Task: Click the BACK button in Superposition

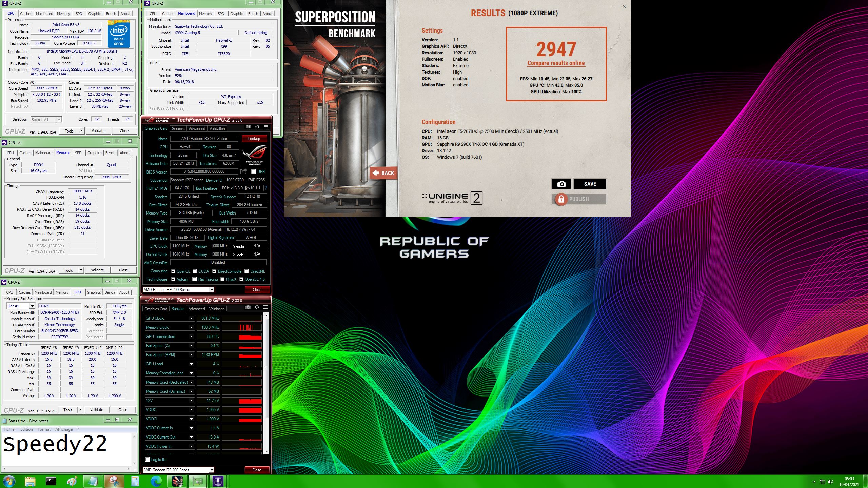Action: click(384, 173)
